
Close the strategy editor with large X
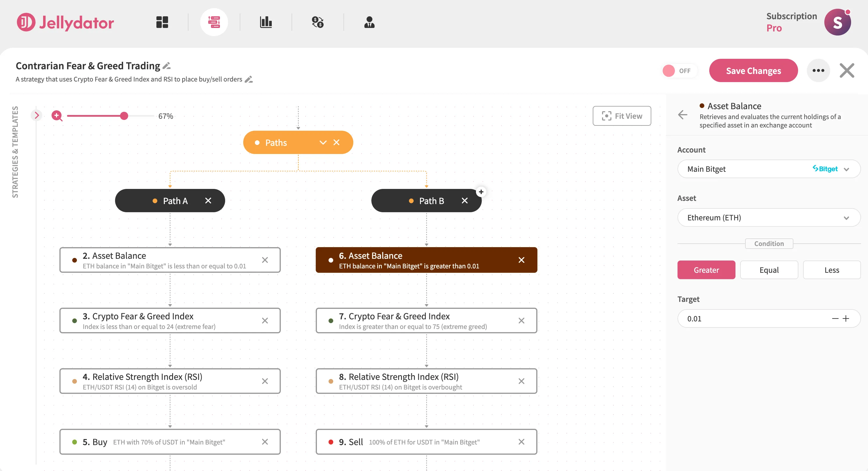click(x=847, y=70)
